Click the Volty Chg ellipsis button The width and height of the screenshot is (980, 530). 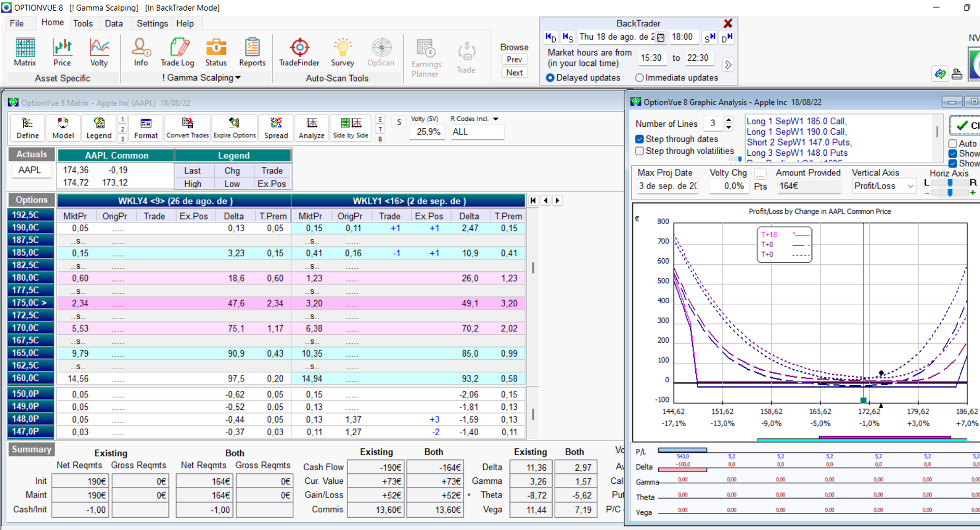[760, 174]
